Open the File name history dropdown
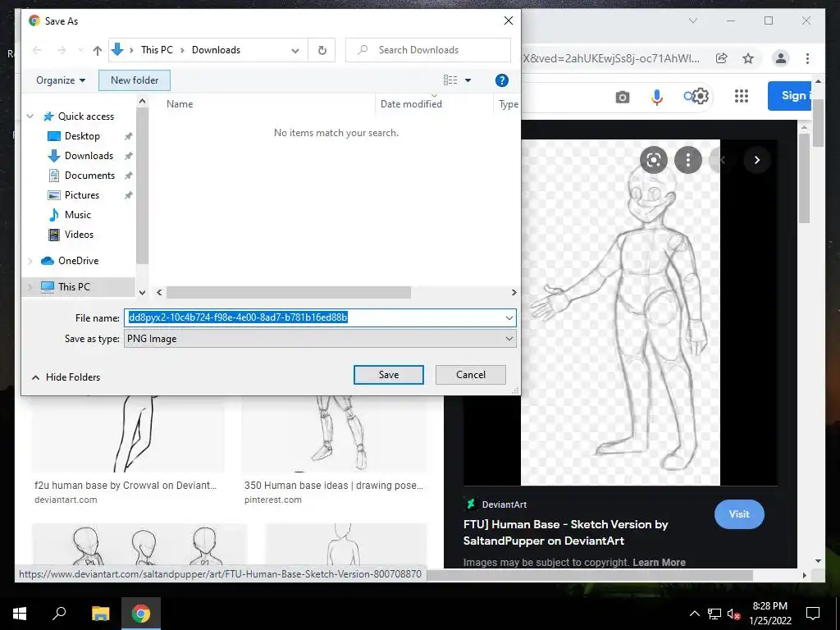840x630 pixels. 509,318
